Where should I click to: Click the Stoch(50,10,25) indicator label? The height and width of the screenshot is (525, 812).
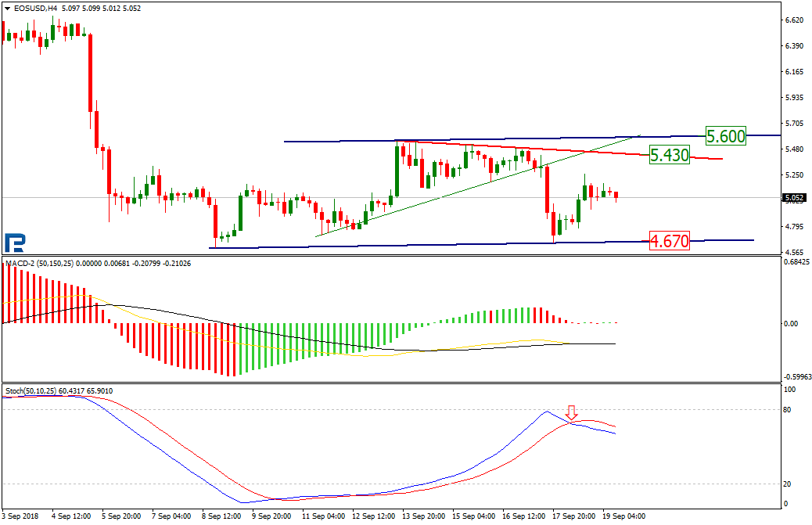click(x=35, y=390)
